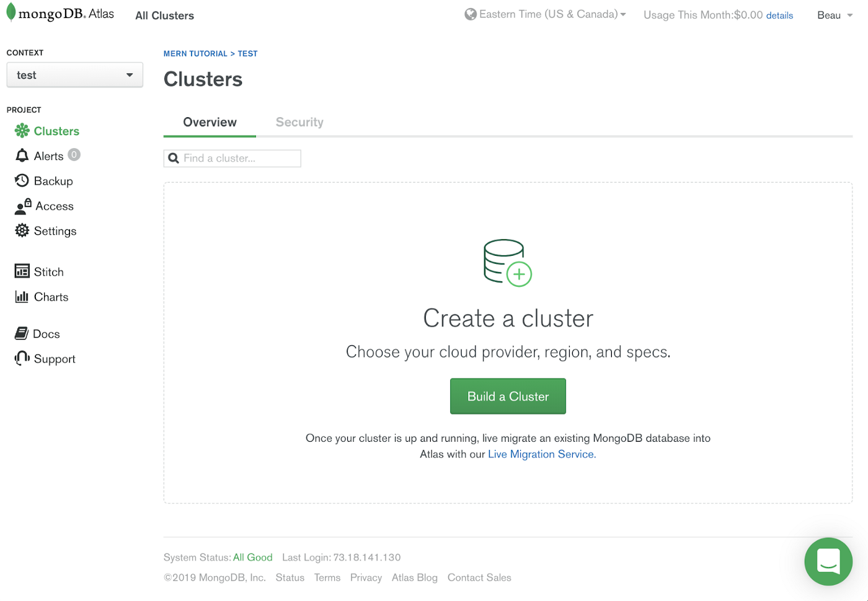
Task: Click the Charts bar graph icon
Action: pyautogui.click(x=22, y=297)
